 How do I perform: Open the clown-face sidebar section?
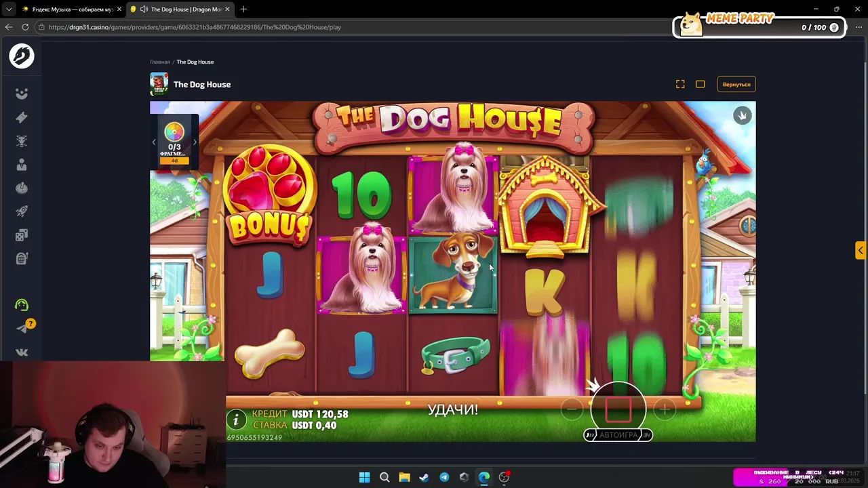[22, 94]
